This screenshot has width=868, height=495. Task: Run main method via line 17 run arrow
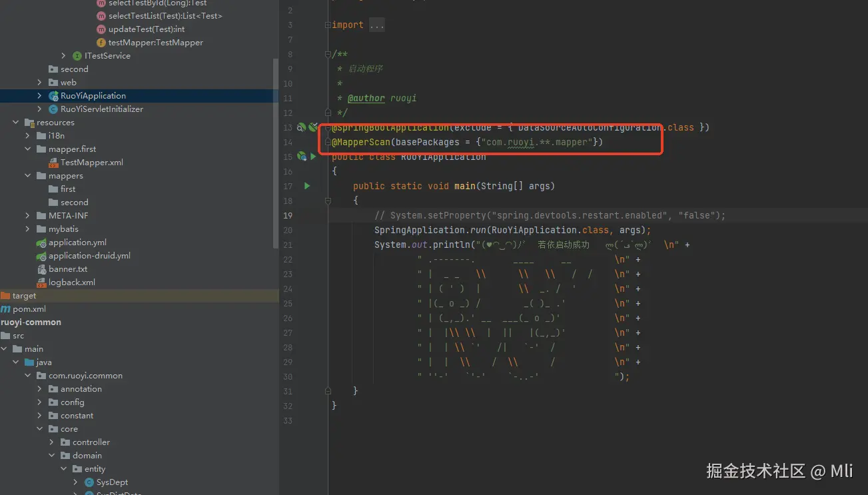coord(307,186)
